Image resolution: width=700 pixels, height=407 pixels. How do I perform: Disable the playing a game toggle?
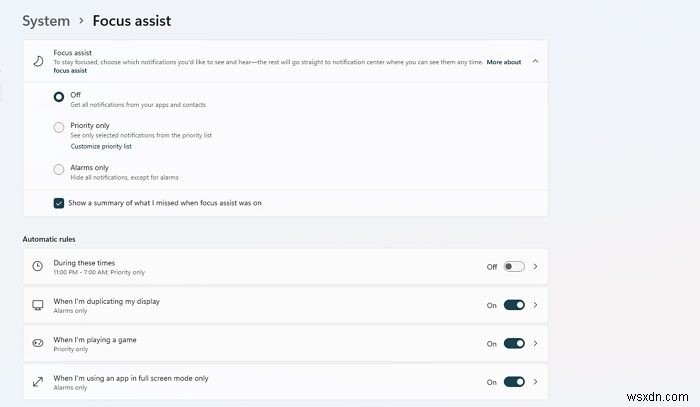514,343
